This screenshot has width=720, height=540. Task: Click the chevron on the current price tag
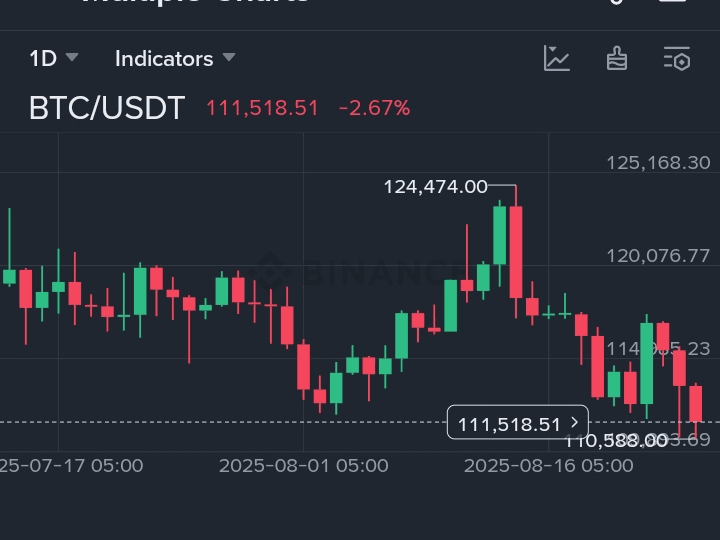(x=574, y=423)
